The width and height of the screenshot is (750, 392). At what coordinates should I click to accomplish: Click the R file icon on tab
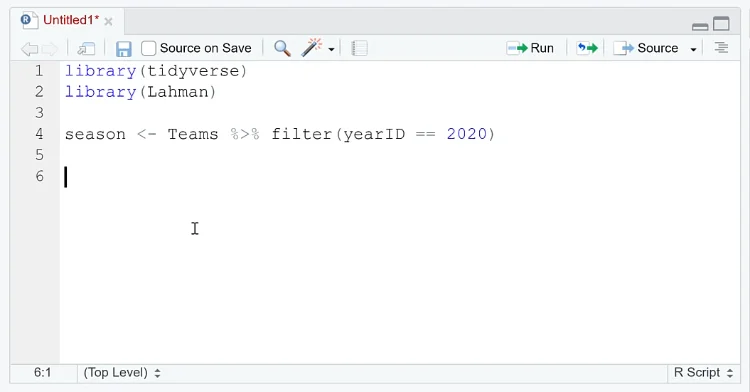click(29, 21)
